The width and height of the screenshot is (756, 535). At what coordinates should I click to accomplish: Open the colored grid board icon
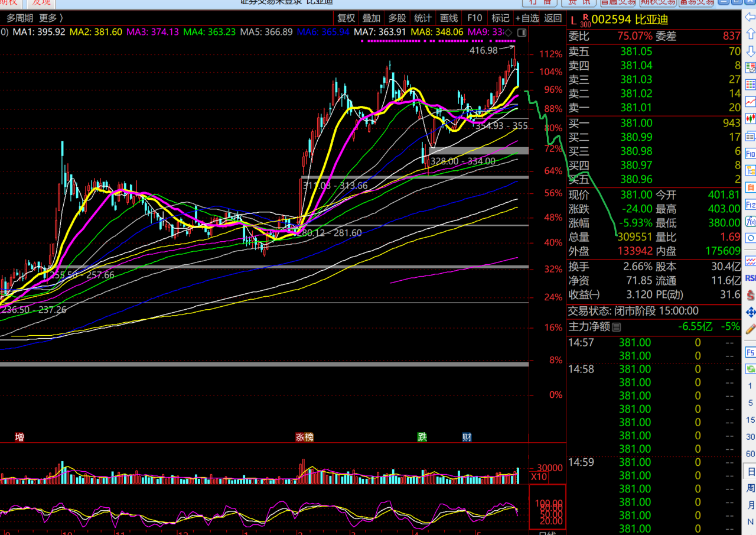pos(750,85)
